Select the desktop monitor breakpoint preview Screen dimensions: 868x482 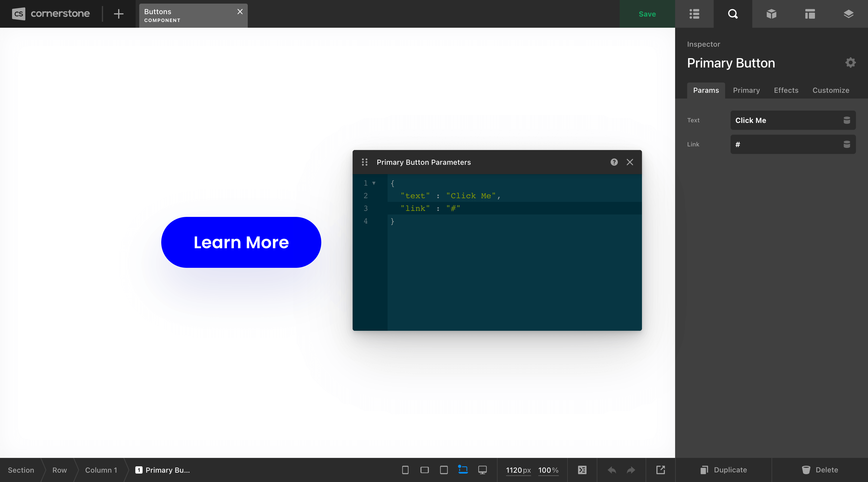[482, 470]
